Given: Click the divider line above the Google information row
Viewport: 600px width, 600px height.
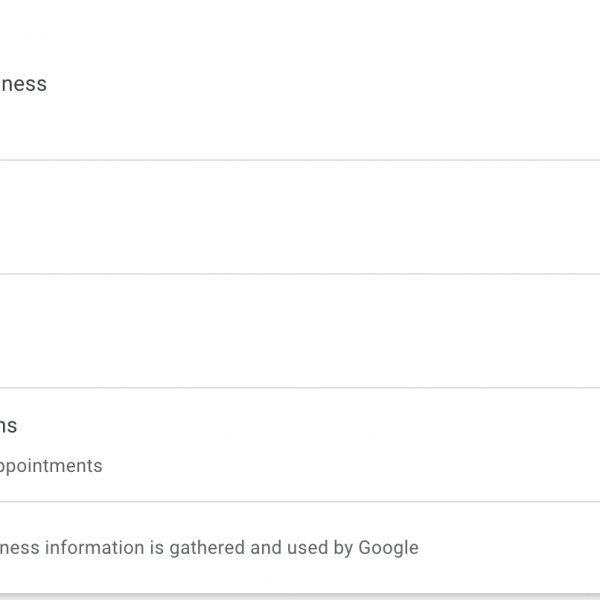Looking at the screenshot, I should [x=300, y=502].
